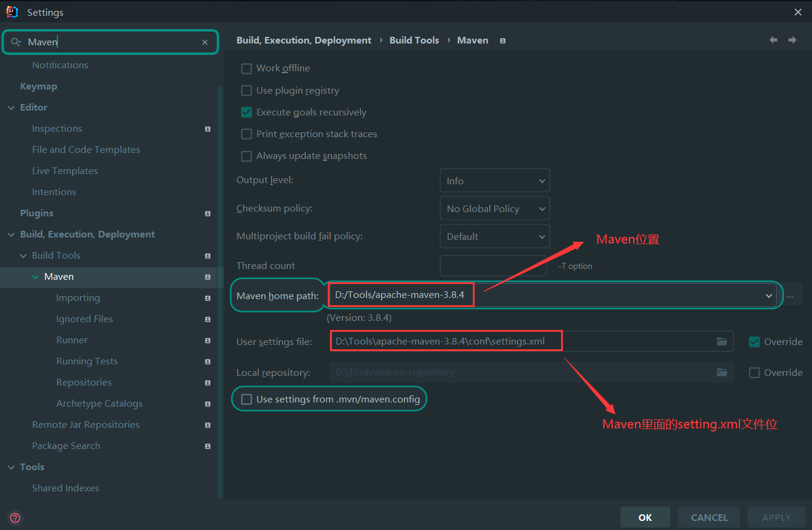Click the project icon in the breadcrumb header
Viewport: 812px width, 530px height.
coord(502,40)
